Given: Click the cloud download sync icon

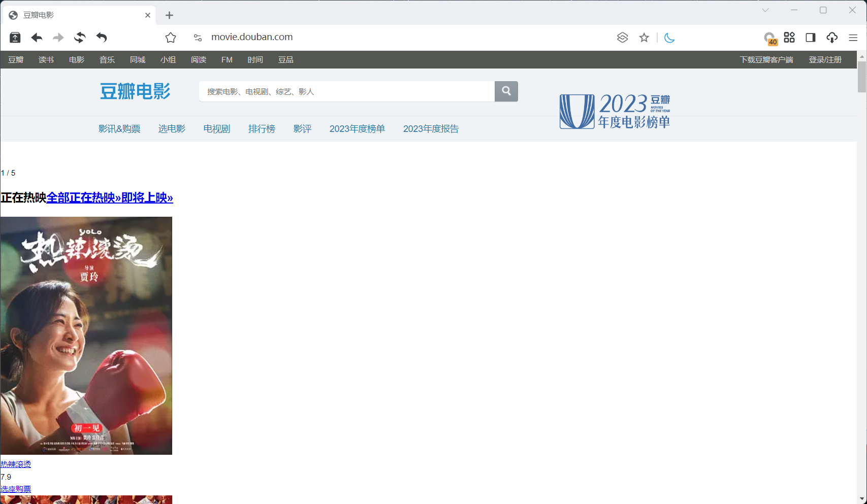Looking at the screenshot, I should coord(832,38).
